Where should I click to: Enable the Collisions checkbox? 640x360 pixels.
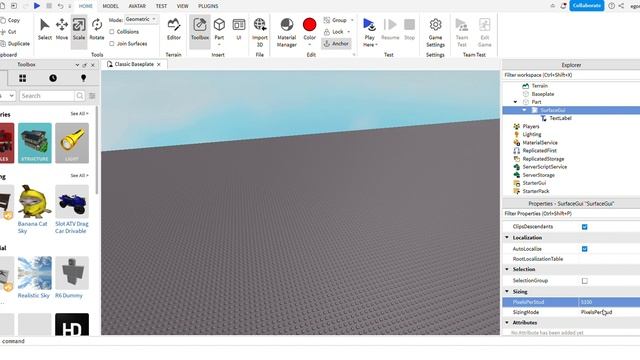click(x=112, y=32)
